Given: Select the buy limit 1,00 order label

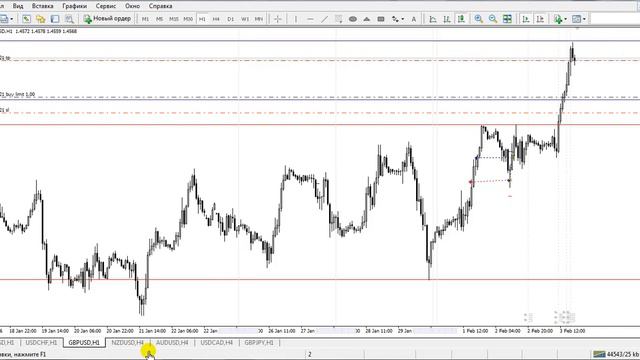Looking at the screenshot, I should (18, 94).
